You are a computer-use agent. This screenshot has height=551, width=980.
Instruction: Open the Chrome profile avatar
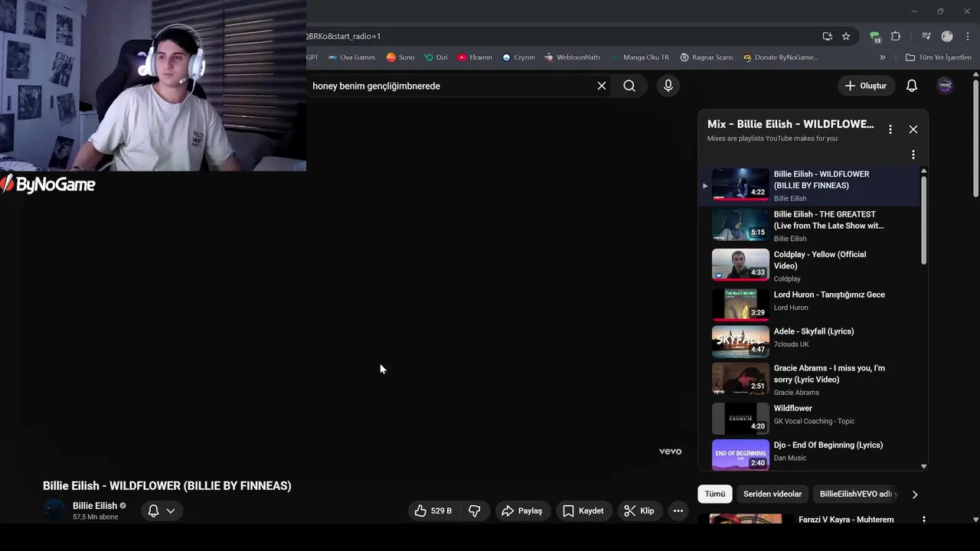tap(947, 36)
